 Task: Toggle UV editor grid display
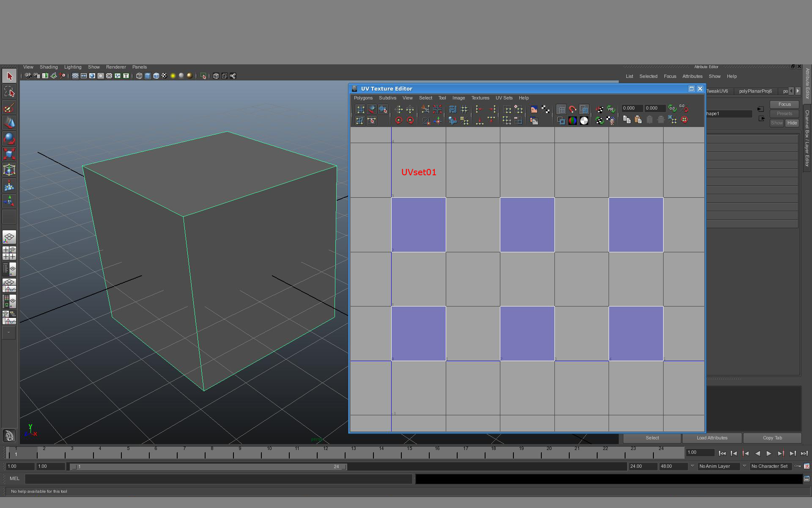tap(561, 110)
